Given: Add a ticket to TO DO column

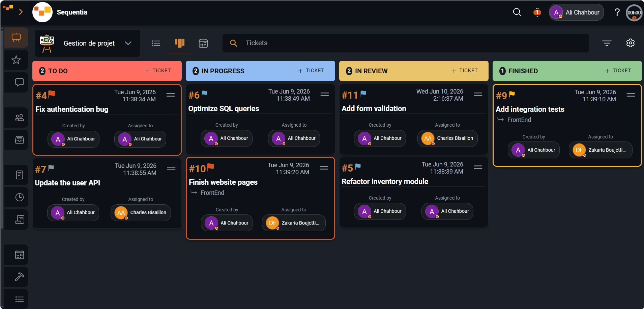Looking at the screenshot, I should click(158, 71).
